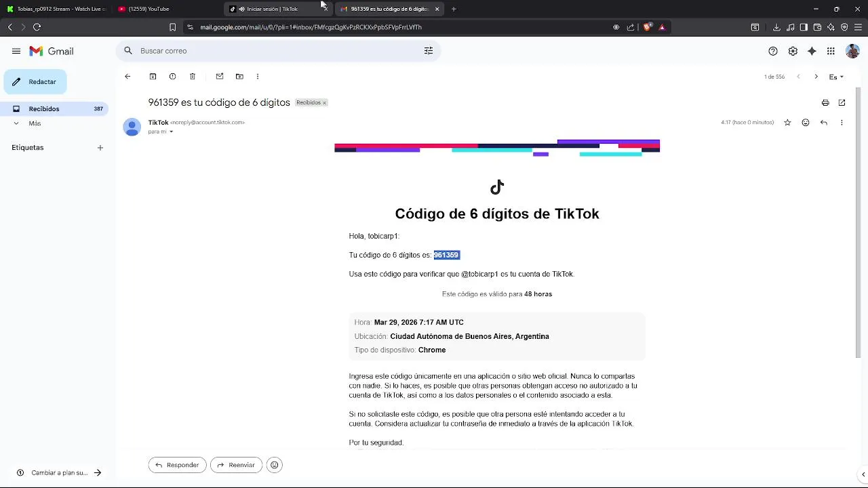
Task: Share the page via the address bar share icon
Action: click(631, 27)
